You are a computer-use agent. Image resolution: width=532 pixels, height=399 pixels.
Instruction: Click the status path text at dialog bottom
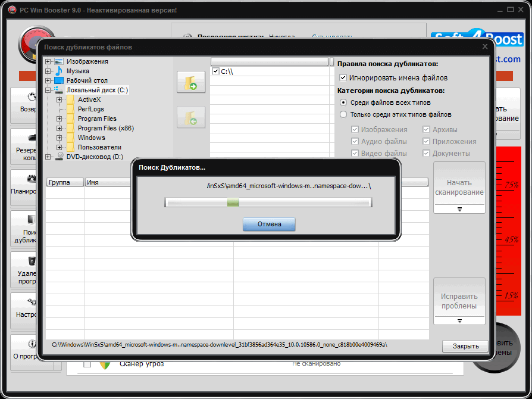(219, 345)
